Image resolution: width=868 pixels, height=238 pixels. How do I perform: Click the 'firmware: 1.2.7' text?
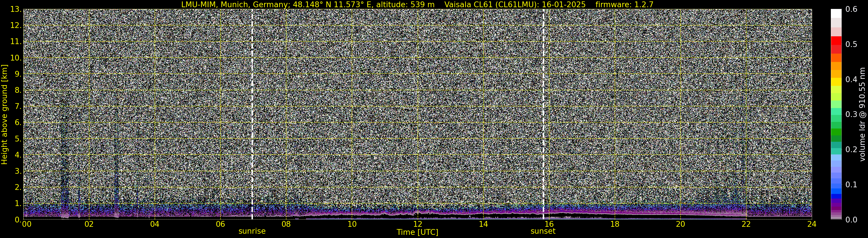pos(624,4)
